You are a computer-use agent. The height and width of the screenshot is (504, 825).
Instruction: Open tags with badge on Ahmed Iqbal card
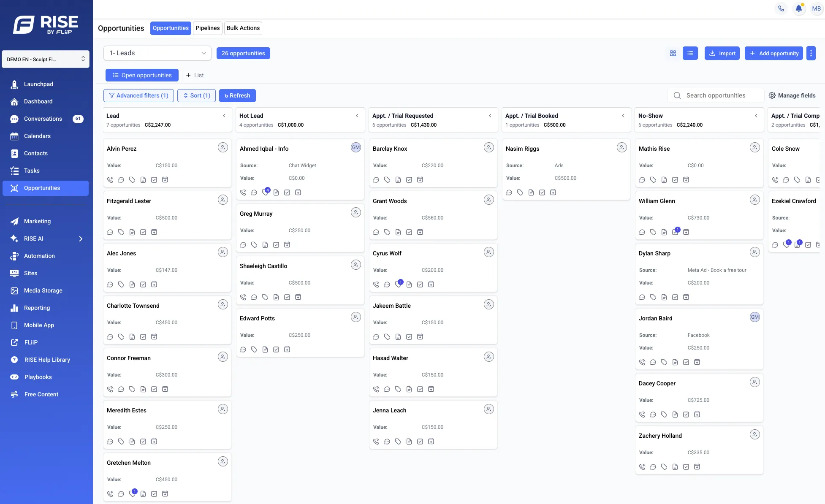coord(266,192)
